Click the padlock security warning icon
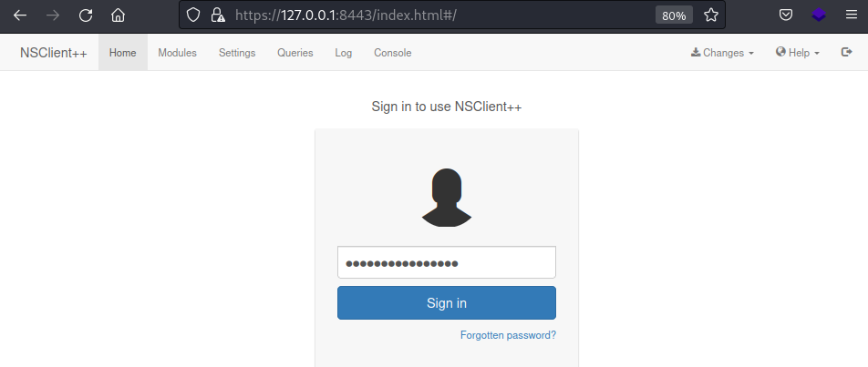Screen dimensions: 868x367 point(218,15)
